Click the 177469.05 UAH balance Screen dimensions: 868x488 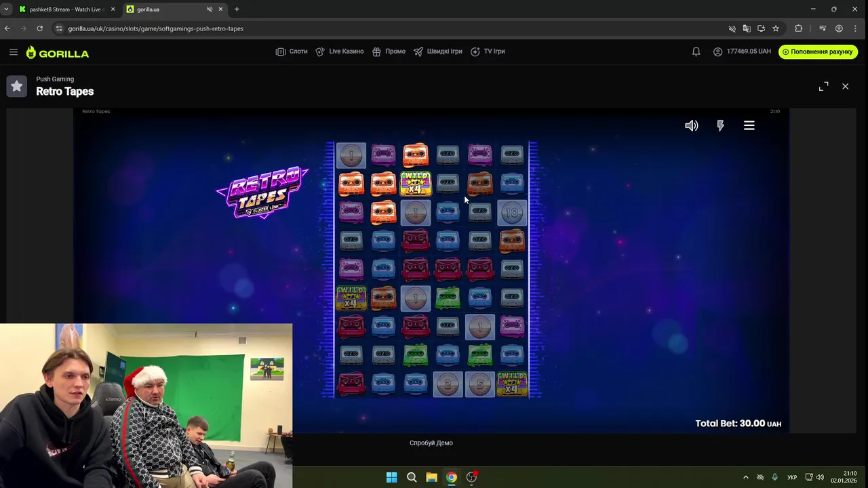coord(749,52)
